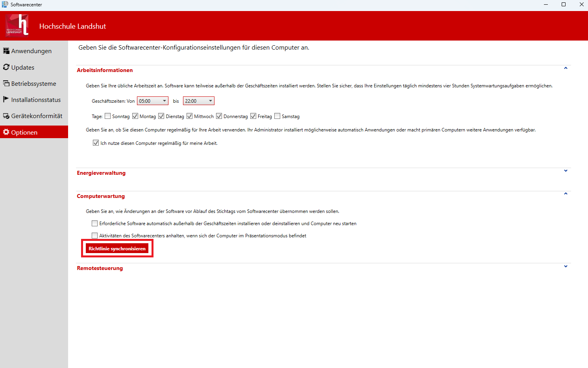
Task: Select the Gerätekonformität sidebar icon
Action: pos(6,116)
